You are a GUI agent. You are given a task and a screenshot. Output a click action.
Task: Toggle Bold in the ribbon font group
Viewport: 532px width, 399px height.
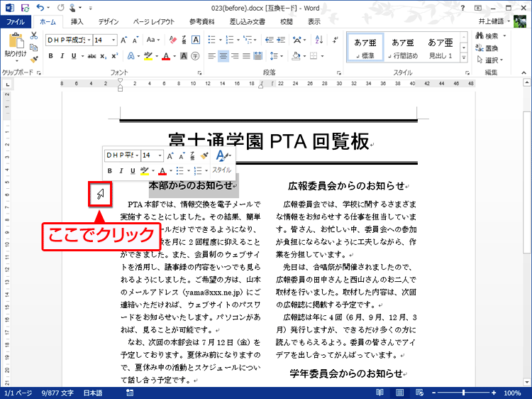click(50, 56)
